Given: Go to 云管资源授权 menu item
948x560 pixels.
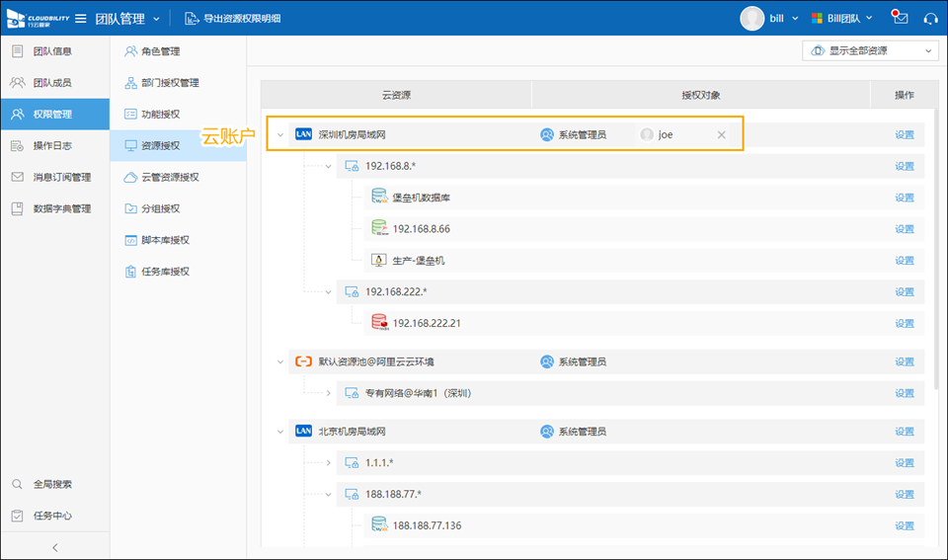Looking at the screenshot, I should pos(170,178).
